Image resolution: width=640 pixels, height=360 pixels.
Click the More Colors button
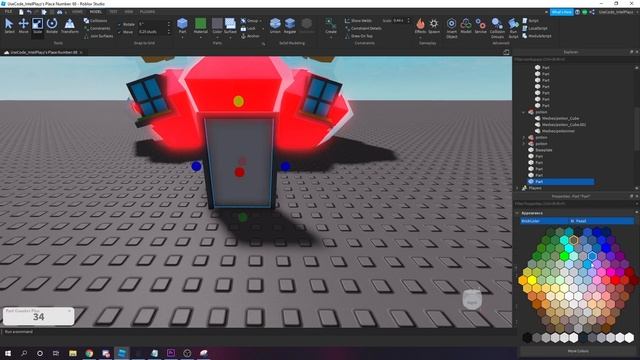point(578,351)
